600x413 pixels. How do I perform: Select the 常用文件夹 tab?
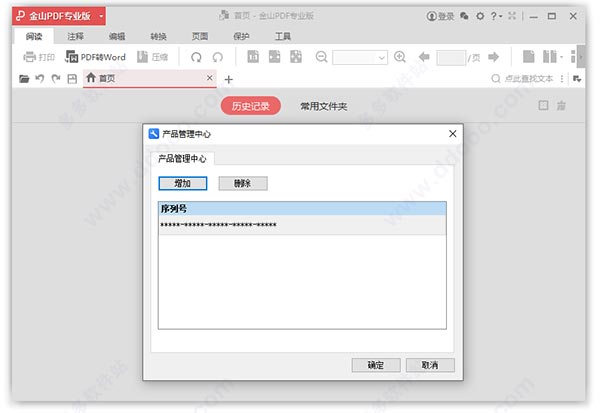324,106
